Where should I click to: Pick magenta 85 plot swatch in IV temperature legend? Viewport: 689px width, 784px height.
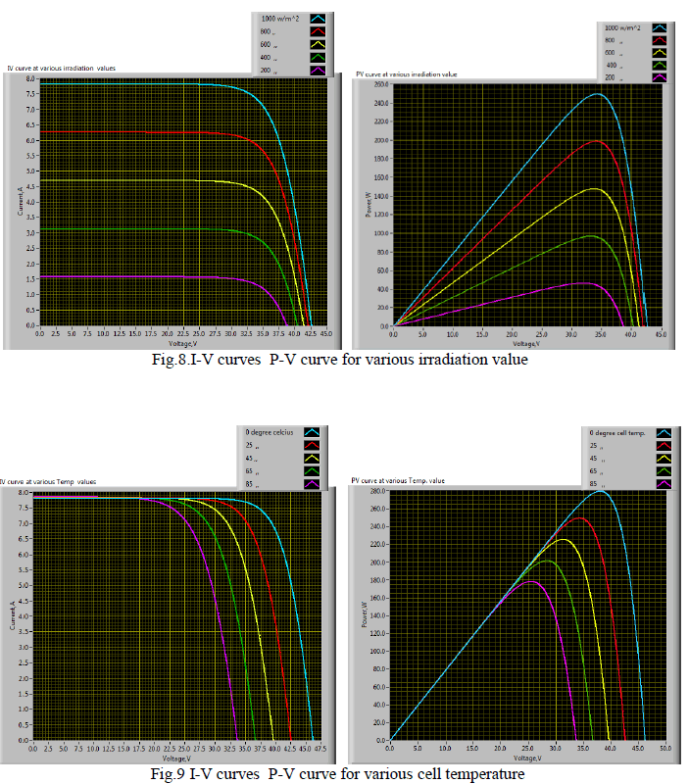click(314, 483)
